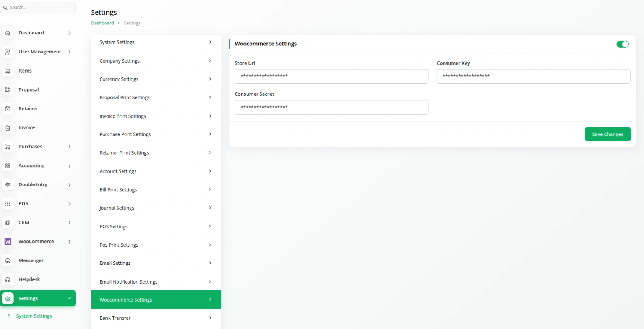The image size is (644, 329).
Task: Click the CRM sidebar icon
Action: tap(8, 223)
